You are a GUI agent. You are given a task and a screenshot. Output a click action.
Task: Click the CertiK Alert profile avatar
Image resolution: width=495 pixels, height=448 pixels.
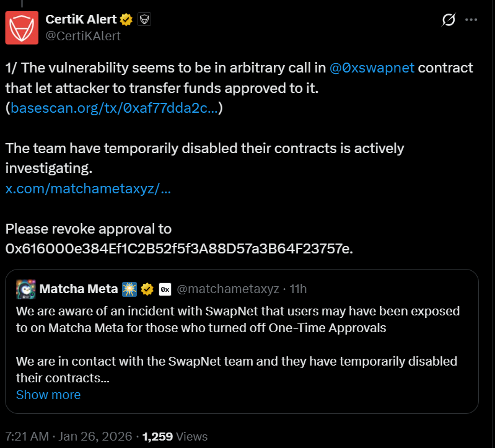pyautogui.click(x=22, y=28)
